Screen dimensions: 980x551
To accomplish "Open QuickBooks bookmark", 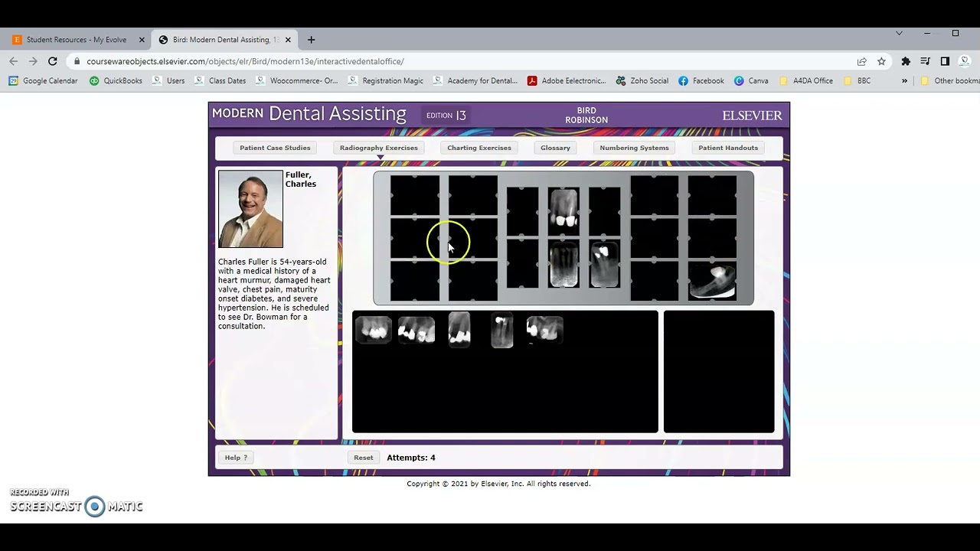I will [116, 80].
